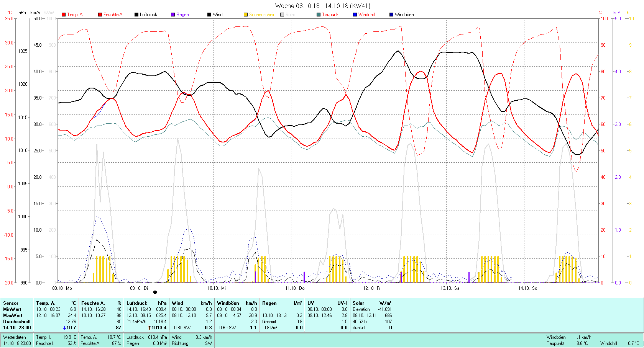Click the 'Richtung' label in the bottom bar
Screen dimensions: 644x348
point(180,343)
